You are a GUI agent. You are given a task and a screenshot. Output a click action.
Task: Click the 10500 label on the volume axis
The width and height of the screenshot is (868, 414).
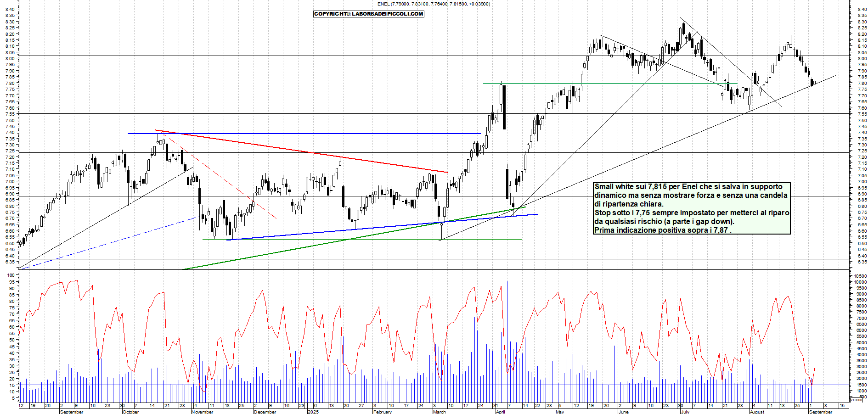[x=860, y=276]
